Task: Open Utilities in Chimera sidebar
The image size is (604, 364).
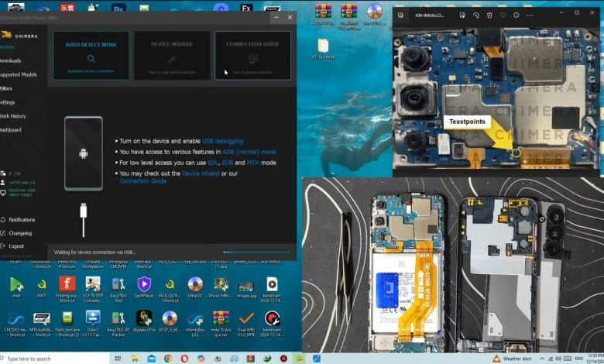Action: [x=6, y=88]
